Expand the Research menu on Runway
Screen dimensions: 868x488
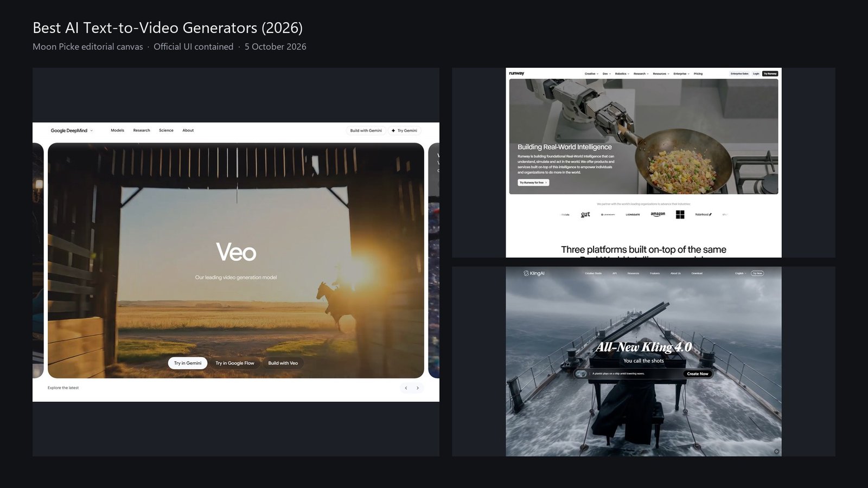click(x=641, y=74)
